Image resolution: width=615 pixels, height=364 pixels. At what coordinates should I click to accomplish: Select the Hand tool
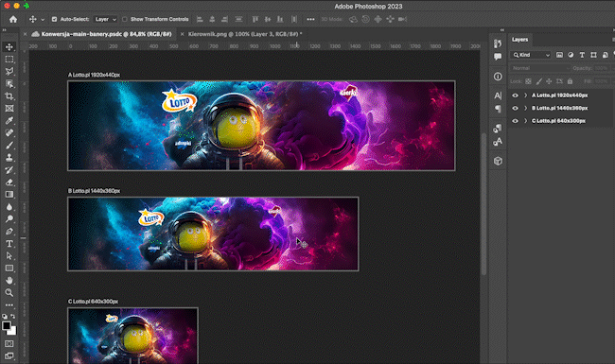(9, 281)
